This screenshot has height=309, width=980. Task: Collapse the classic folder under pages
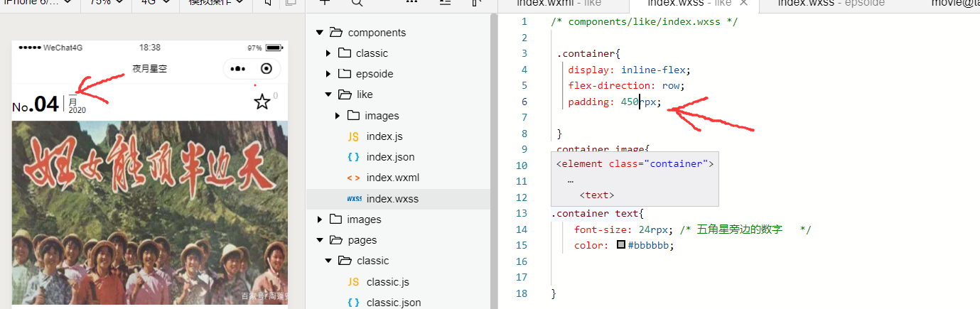pyautogui.click(x=328, y=261)
